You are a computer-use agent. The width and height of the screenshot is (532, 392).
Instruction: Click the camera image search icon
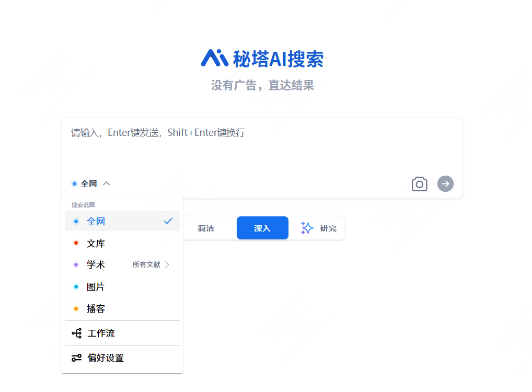[419, 184]
